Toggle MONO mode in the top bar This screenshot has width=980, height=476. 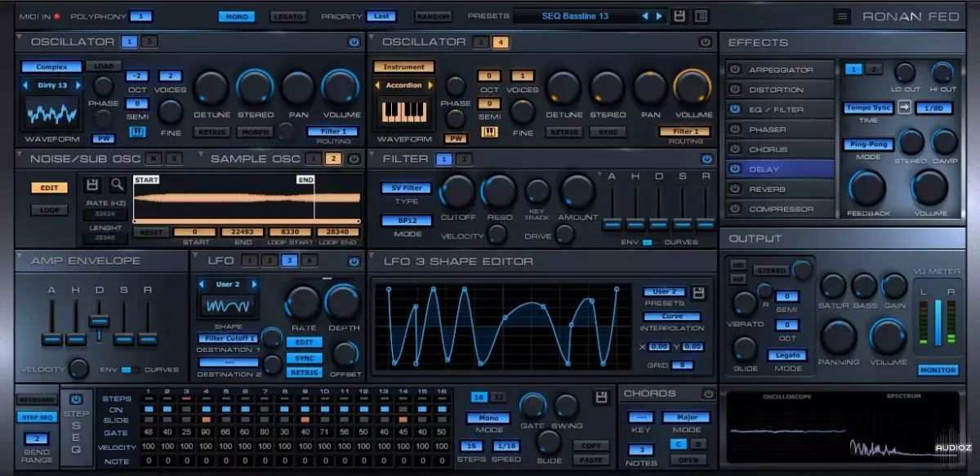pos(237,16)
